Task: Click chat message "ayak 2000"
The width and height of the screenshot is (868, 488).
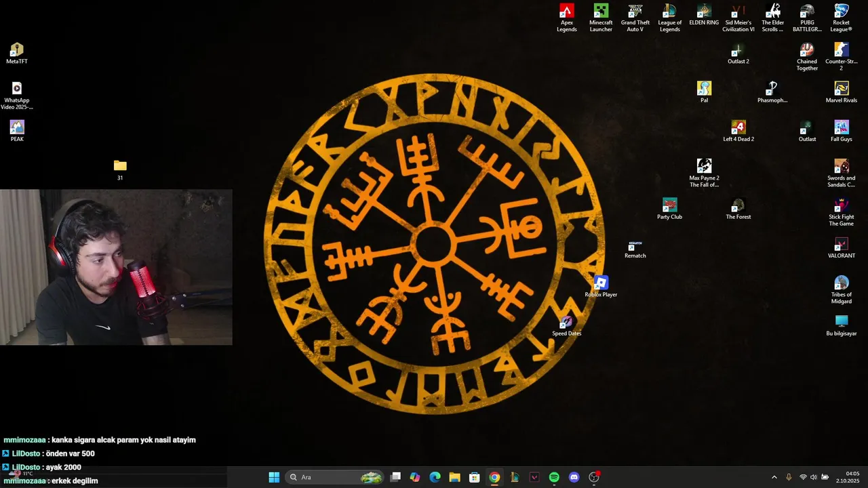Action: tap(63, 467)
